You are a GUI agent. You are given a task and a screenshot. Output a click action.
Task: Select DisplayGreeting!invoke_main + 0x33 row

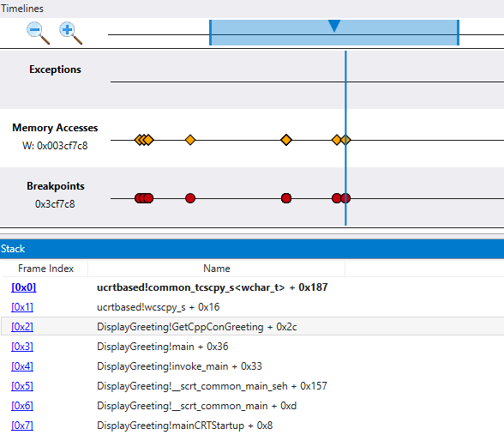coord(252,366)
